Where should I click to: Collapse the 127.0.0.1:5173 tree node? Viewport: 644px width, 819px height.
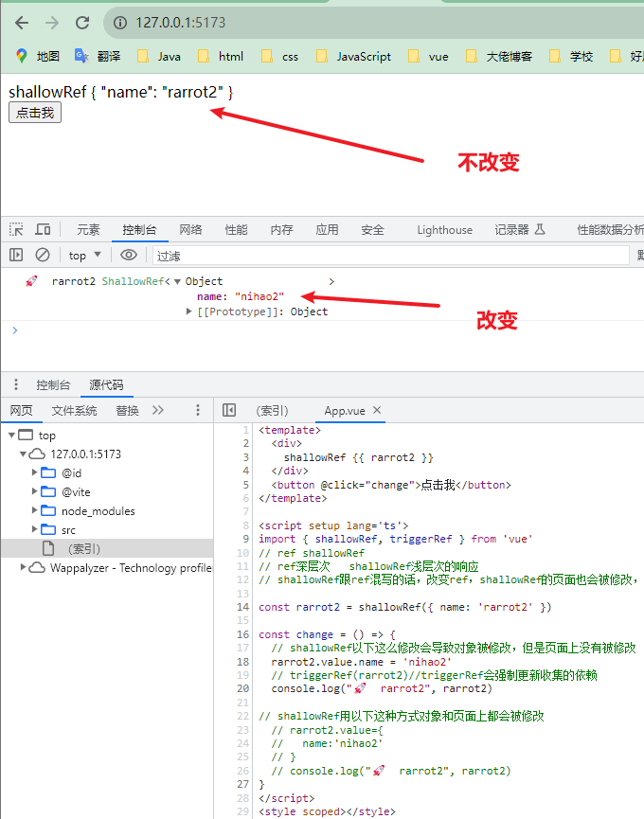(x=23, y=454)
